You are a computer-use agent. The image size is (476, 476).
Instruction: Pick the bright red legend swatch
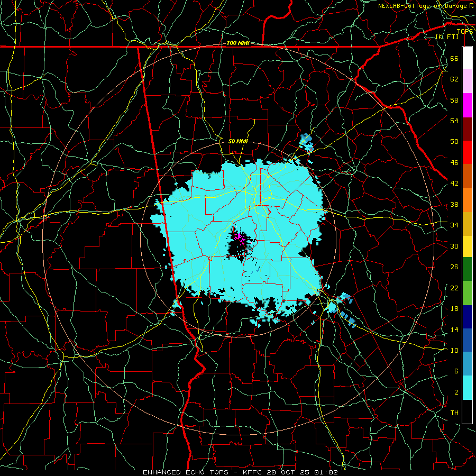coord(467,152)
